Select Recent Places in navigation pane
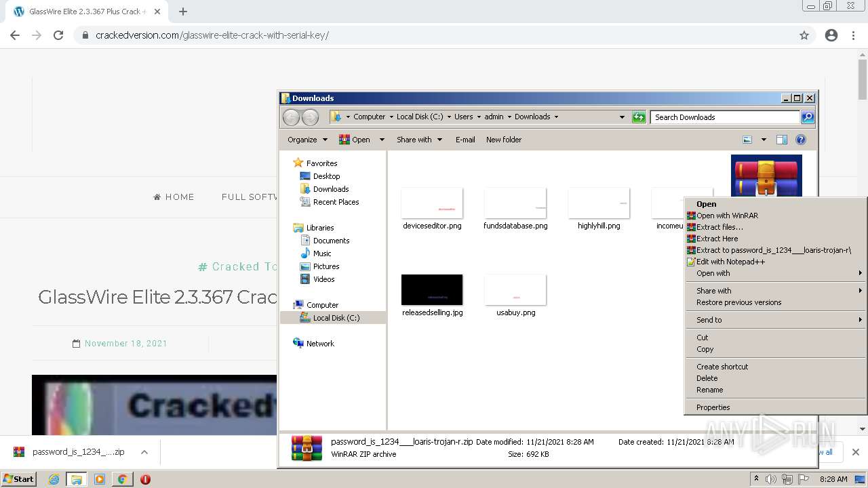Screen dimensions: 868x488 pos(336,202)
